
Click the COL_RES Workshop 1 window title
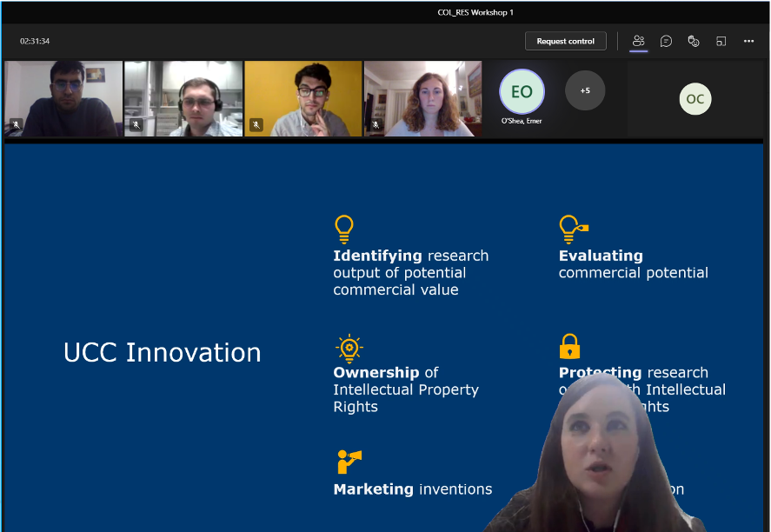[475, 12]
